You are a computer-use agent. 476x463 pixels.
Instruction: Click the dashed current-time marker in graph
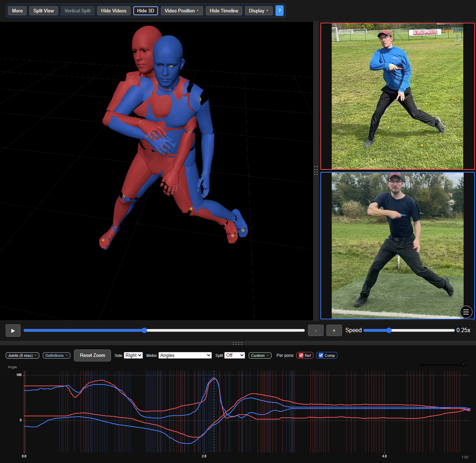(x=214, y=411)
